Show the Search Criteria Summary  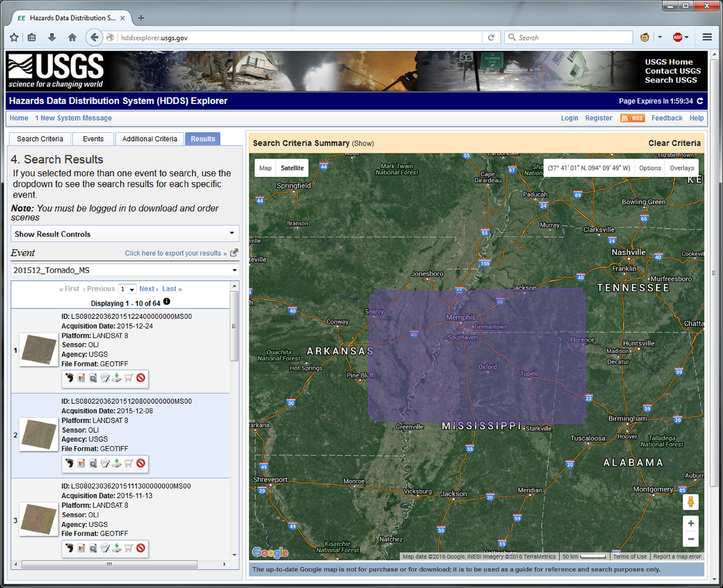pyautogui.click(x=363, y=144)
